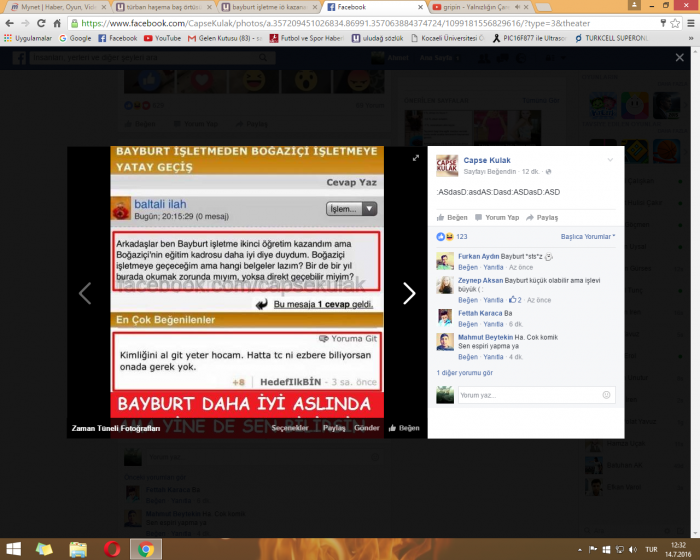Click the Capse Kulak page avatar
Screen dimensions: 700x560
[447, 165]
